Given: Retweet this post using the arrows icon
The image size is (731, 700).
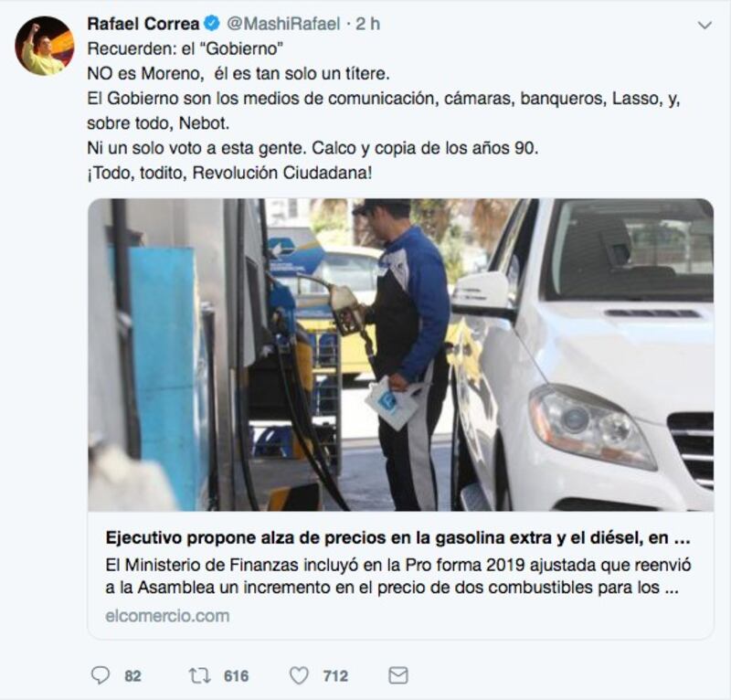Looking at the screenshot, I should pyautogui.click(x=199, y=675).
